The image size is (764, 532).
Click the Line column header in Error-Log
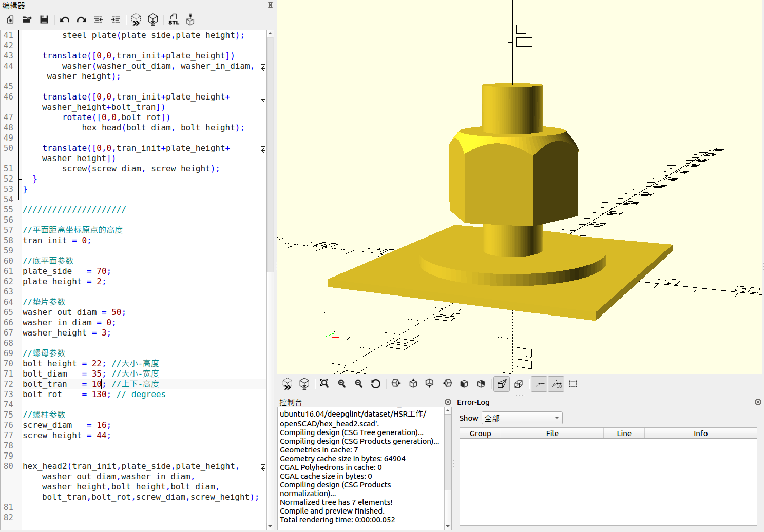pos(623,433)
